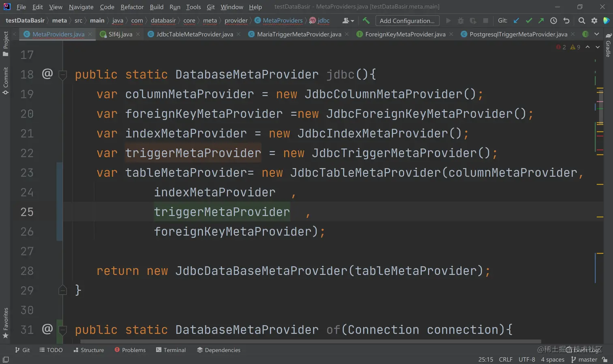Image resolution: width=613 pixels, height=364 pixels.
Task: Open Git Show History clock icon
Action: pos(554,20)
